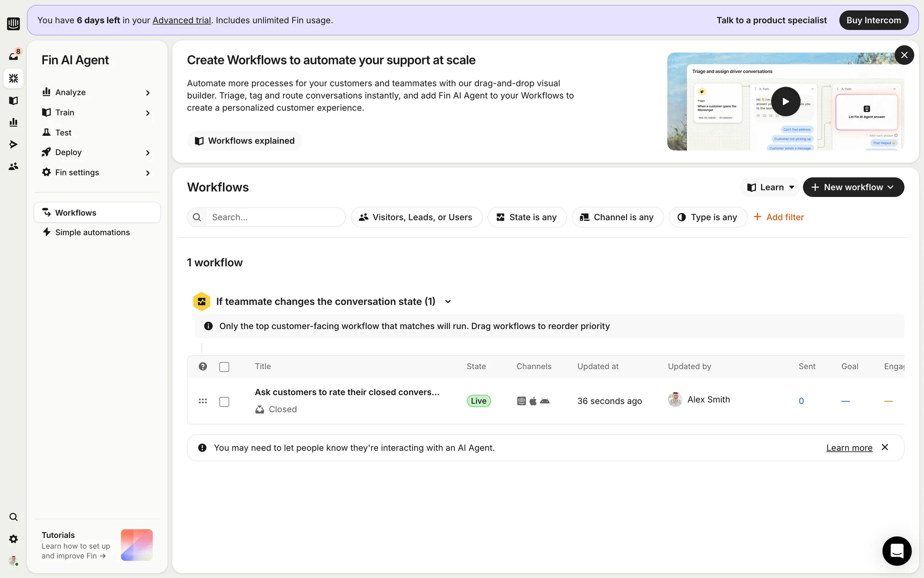Open the Inbox icon with badge
The image size is (924, 578).
point(13,56)
